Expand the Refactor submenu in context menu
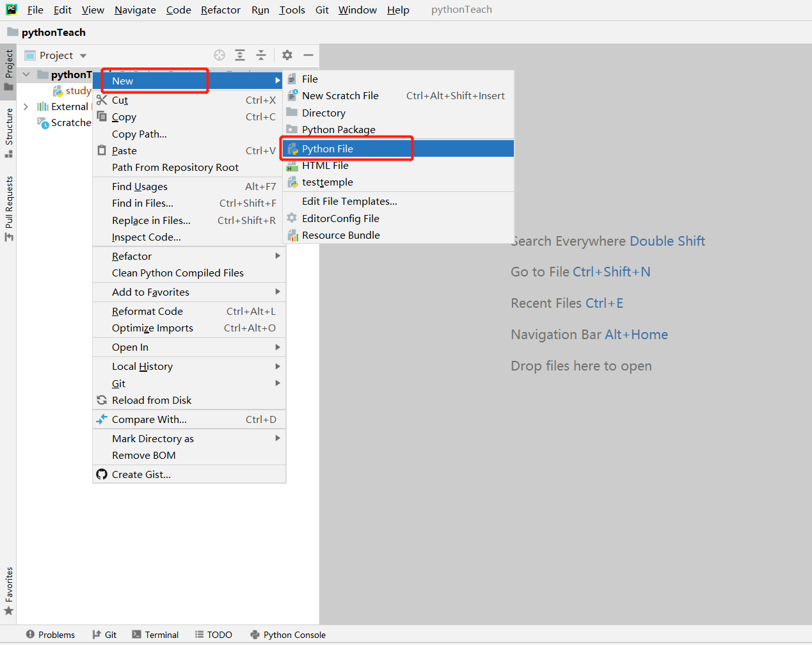The width and height of the screenshot is (812, 645). coord(188,256)
